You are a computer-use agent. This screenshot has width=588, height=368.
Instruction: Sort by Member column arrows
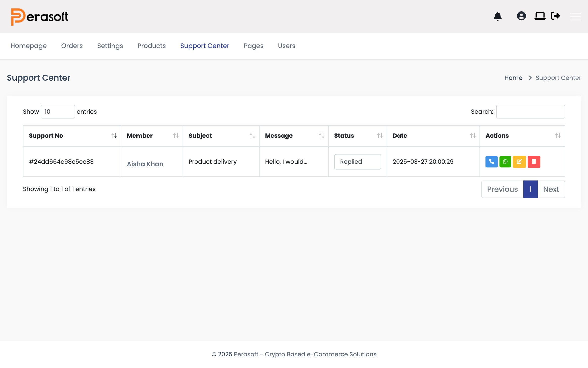point(176,136)
